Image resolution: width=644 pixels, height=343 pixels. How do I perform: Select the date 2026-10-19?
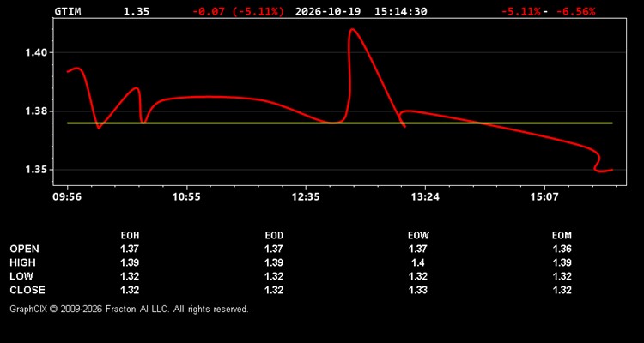tap(328, 11)
